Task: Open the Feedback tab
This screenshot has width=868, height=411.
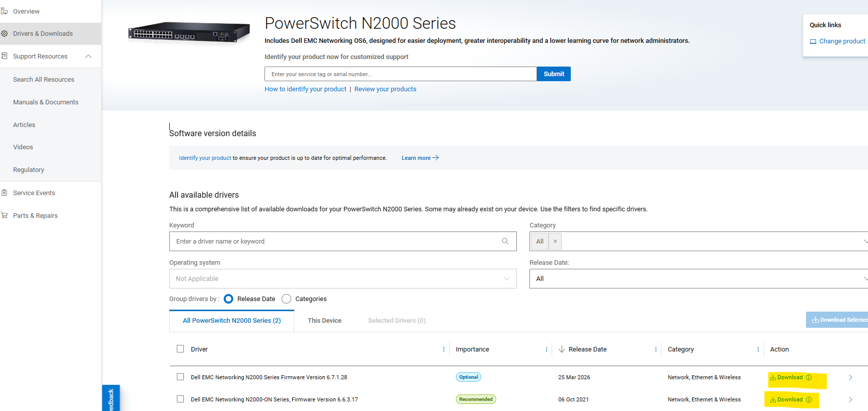Action: click(x=111, y=398)
